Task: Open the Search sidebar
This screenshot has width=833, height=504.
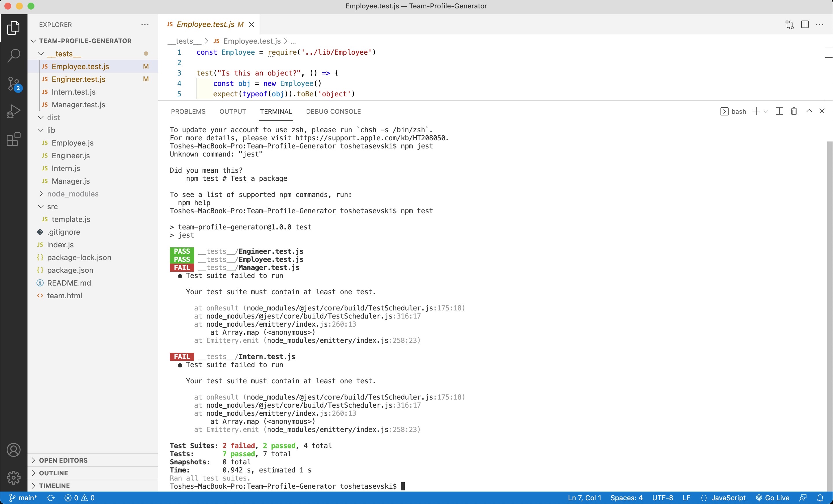Action: pyautogui.click(x=14, y=55)
